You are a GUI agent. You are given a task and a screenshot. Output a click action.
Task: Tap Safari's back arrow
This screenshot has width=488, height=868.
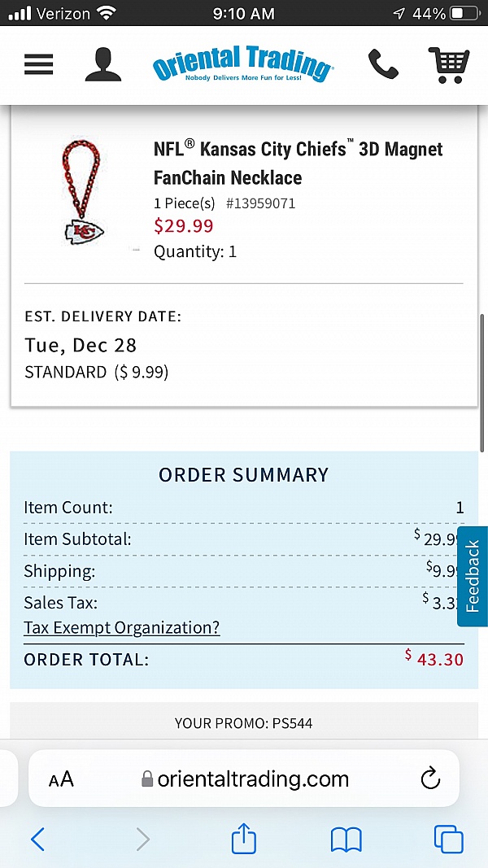point(37,839)
